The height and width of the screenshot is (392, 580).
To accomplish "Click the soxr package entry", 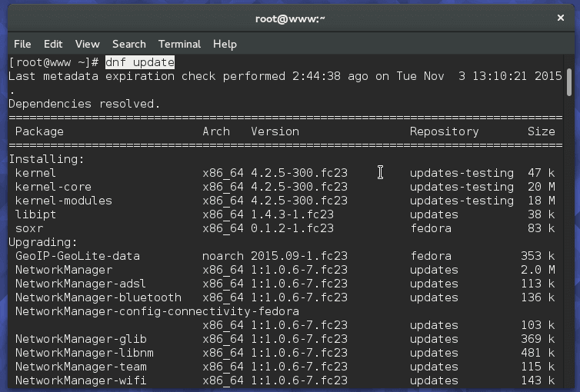I will tap(28, 228).
